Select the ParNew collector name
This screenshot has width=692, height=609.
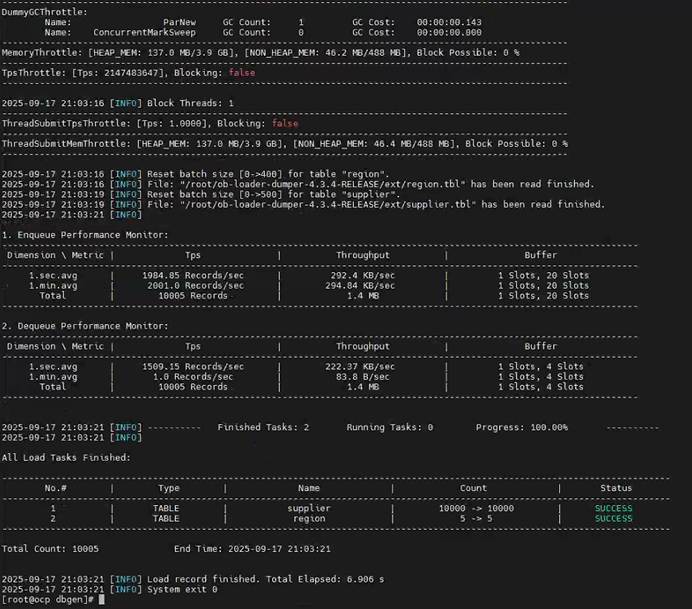pos(179,22)
